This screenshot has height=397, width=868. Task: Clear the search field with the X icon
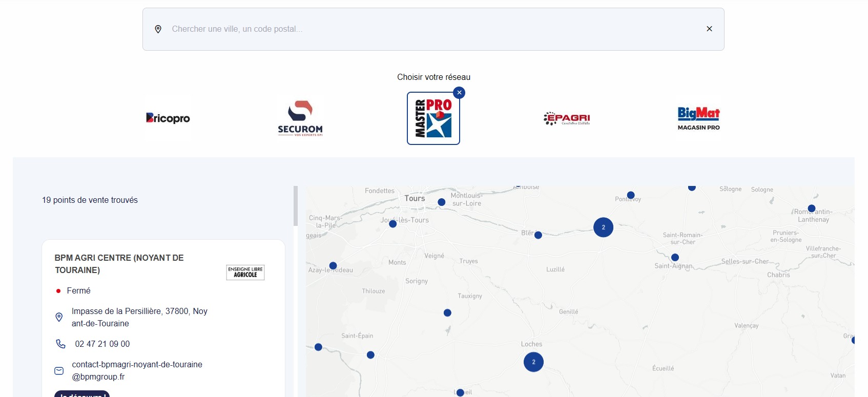[x=709, y=29]
